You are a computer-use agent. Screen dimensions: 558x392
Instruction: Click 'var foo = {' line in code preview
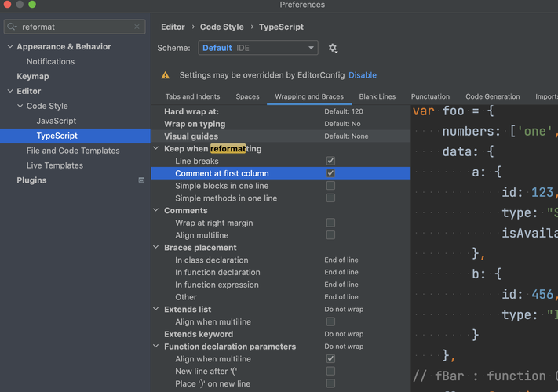tap(454, 111)
